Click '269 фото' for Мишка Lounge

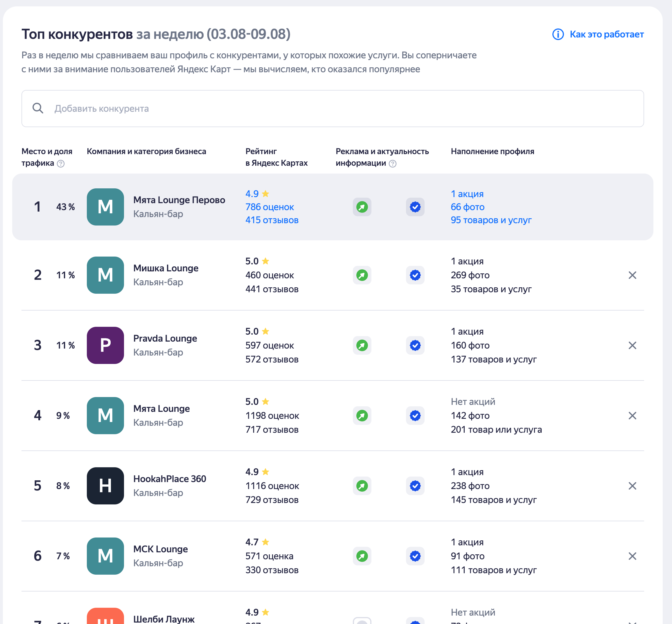tap(470, 275)
